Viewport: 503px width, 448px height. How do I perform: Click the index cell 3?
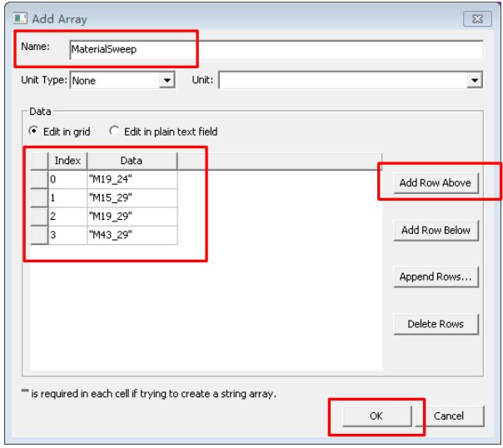67,235
